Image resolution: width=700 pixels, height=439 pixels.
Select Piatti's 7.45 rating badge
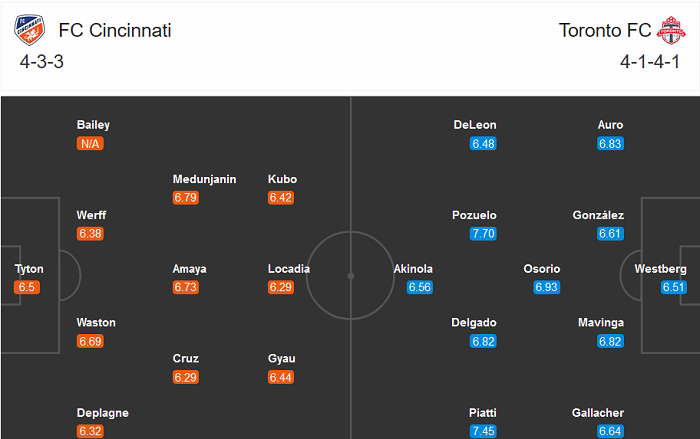click(483, 431)
